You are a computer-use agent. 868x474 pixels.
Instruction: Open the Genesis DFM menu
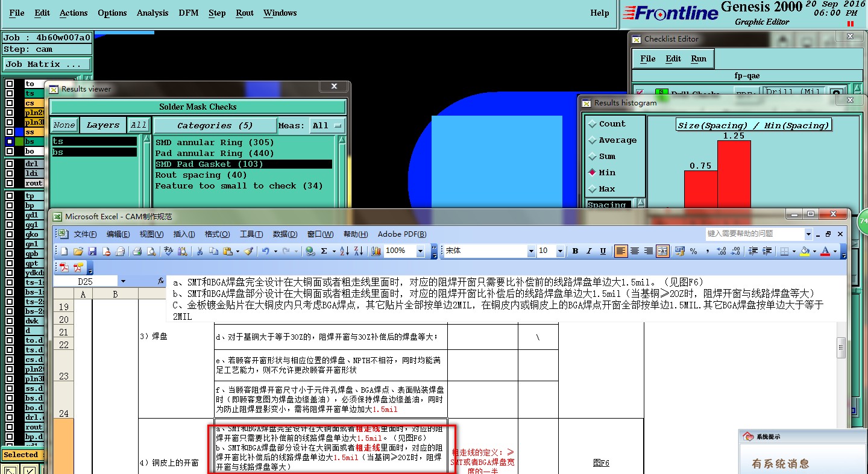(x=189, y=13)
